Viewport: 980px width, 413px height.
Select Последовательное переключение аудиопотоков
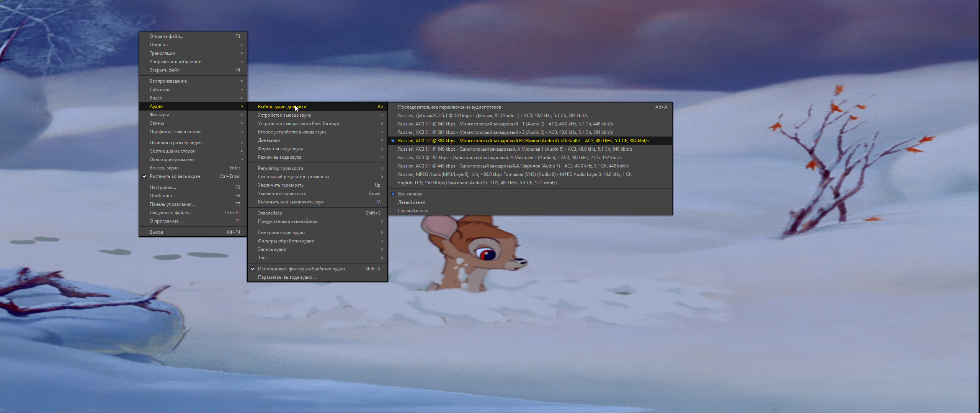pyautogui.click(x=449, y=107)
